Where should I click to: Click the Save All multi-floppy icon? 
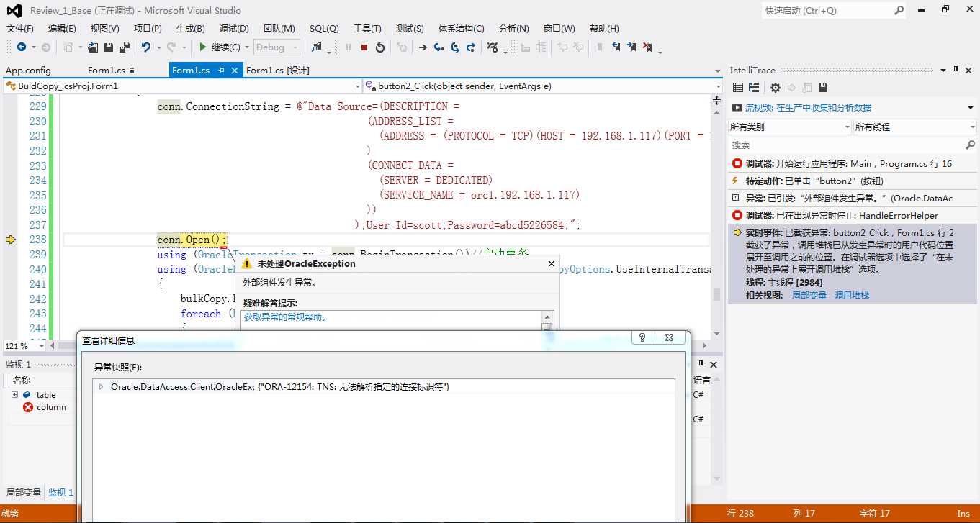[124, 47]
